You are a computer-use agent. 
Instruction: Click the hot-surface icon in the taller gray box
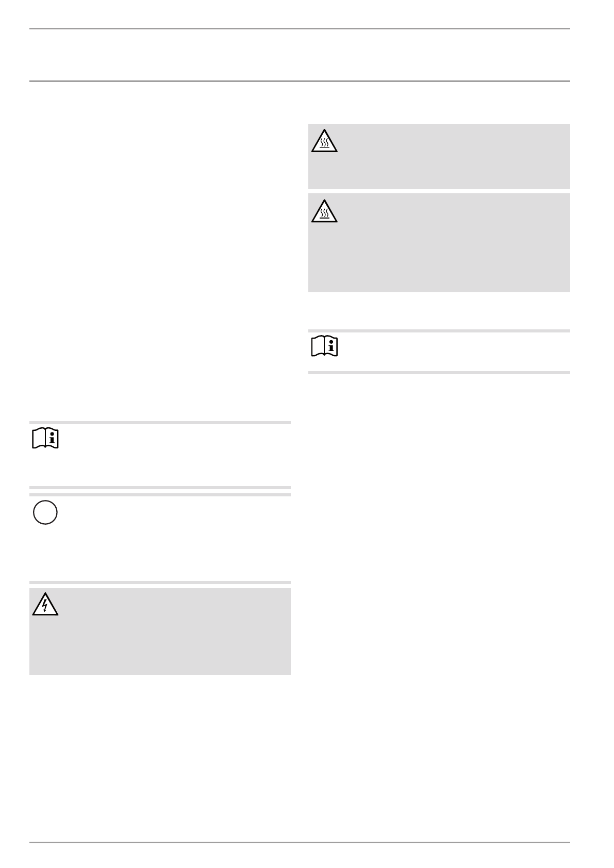click(324, 210)
